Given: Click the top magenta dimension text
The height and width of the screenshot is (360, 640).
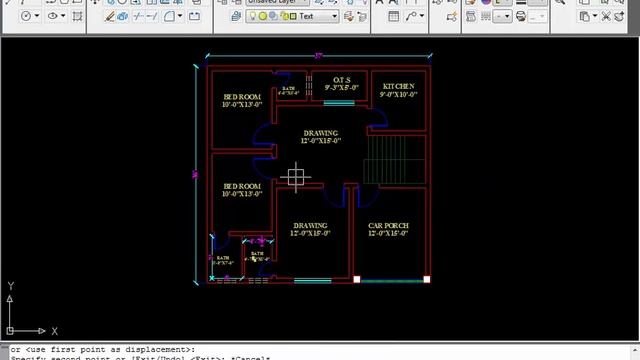Looking at the screenshot, I should coord(318,56).
